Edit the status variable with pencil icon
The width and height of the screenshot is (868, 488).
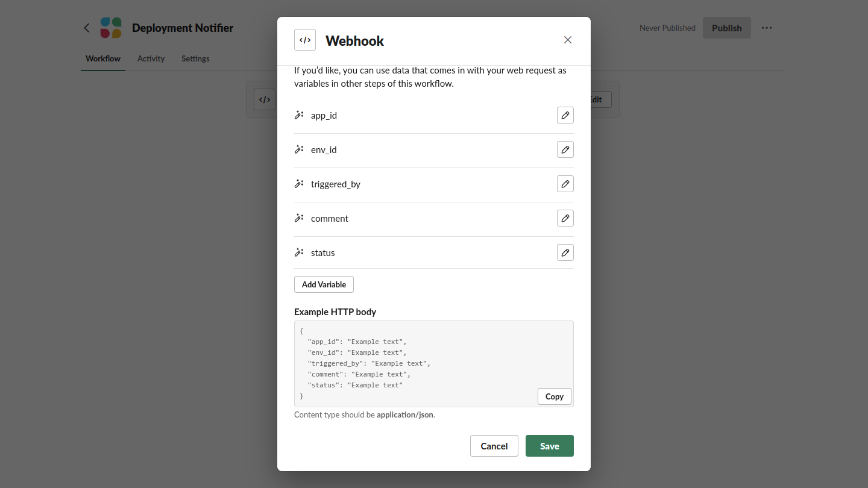[x=565, y=252]
